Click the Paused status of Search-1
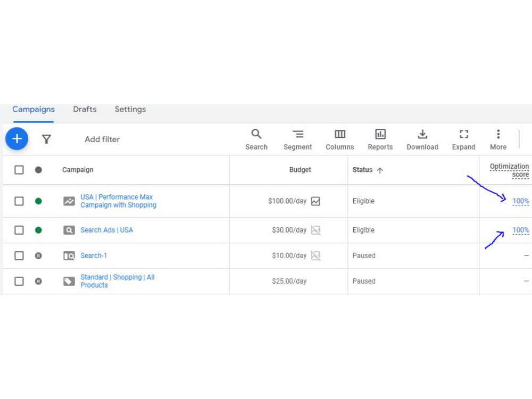Image resolution: width=532 pixels, height=399 pixels. 364,255
